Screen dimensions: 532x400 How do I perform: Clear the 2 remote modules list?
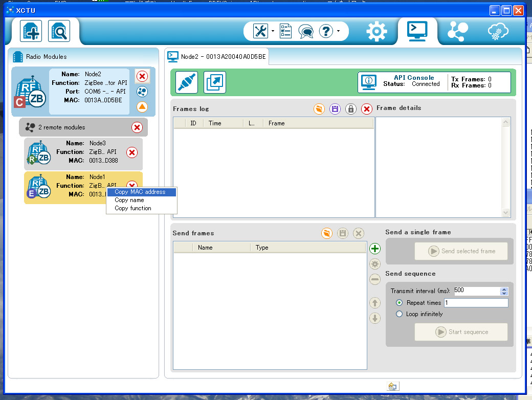[x=137, y=127]
